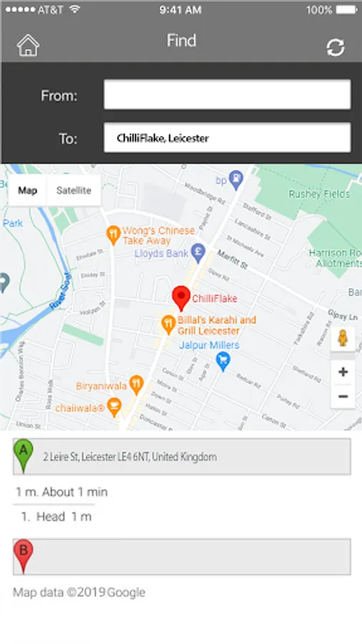Tap the Biryaniwala restaurant marker
Viewport: 362px width, 644px height.
pos(136,385)
